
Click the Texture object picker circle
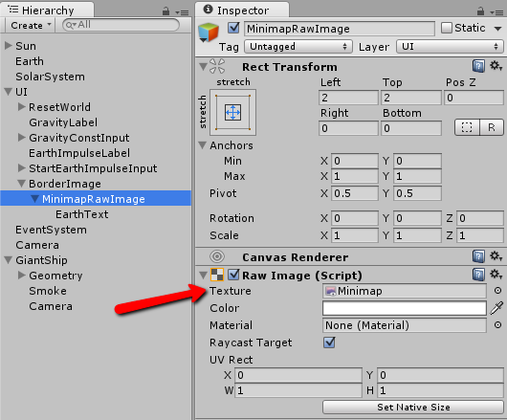498,291
